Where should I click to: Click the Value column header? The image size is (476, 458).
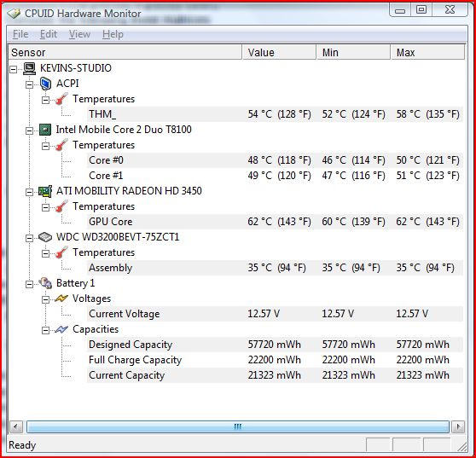(279, 53)
